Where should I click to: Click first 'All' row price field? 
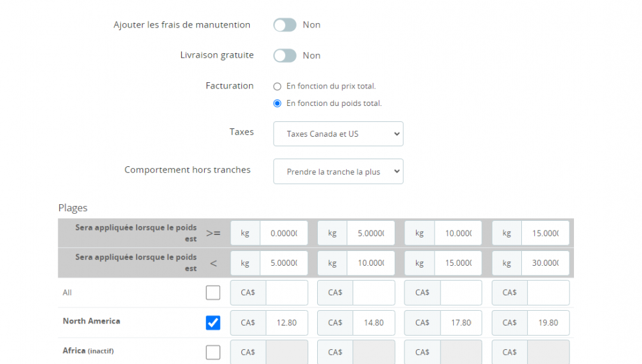tap(286, 293)
